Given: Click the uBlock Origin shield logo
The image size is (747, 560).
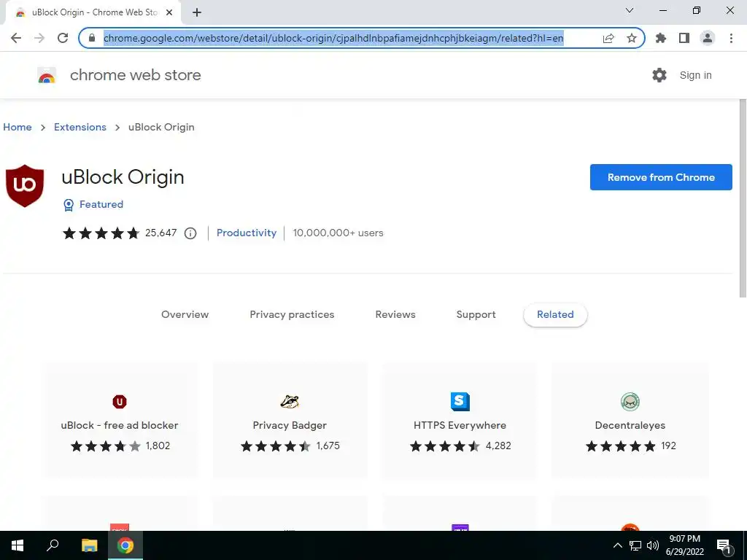Looking at the screenshot, I should 25,186.
